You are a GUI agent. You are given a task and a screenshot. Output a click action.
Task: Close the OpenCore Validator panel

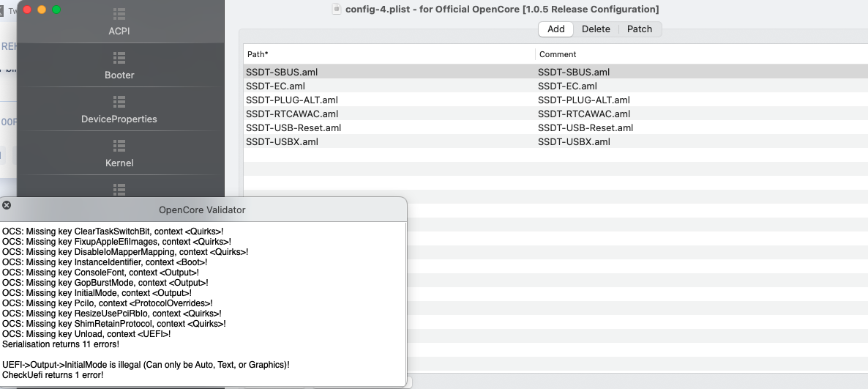click(7, 205)
